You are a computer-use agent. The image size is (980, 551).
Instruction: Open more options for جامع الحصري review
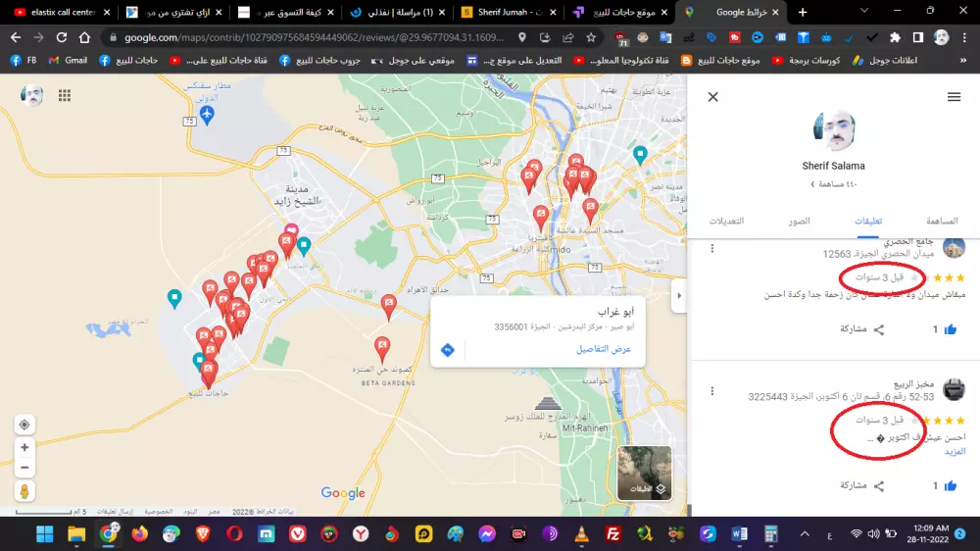[x=711, y=248]
